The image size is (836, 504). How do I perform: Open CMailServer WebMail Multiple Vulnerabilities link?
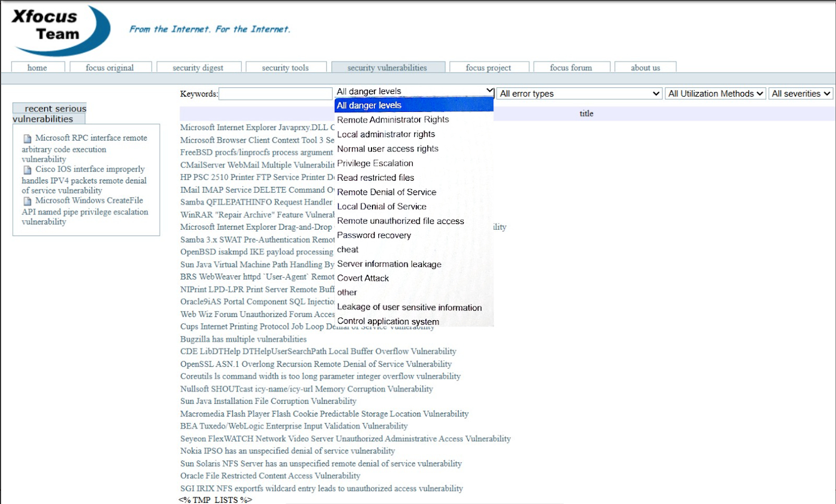[x=258, y=165]
